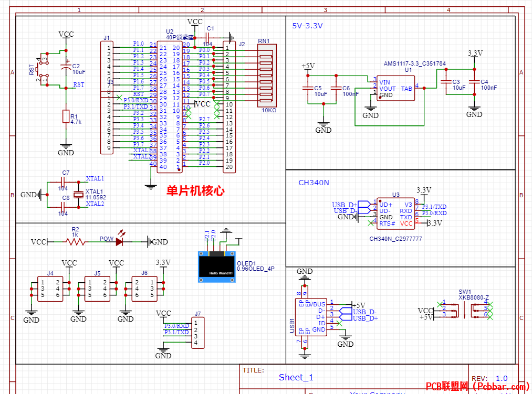This screenshot has height=394, width=532.
Task: Select the J4 six-pin header symbol
Action: (50, 289)
